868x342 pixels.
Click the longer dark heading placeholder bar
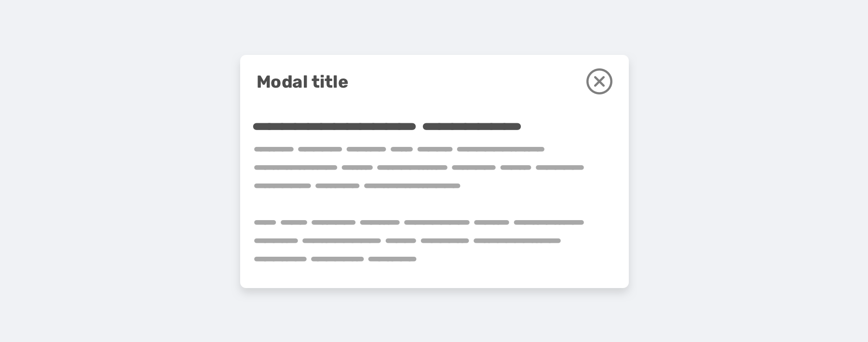(334, 127)
